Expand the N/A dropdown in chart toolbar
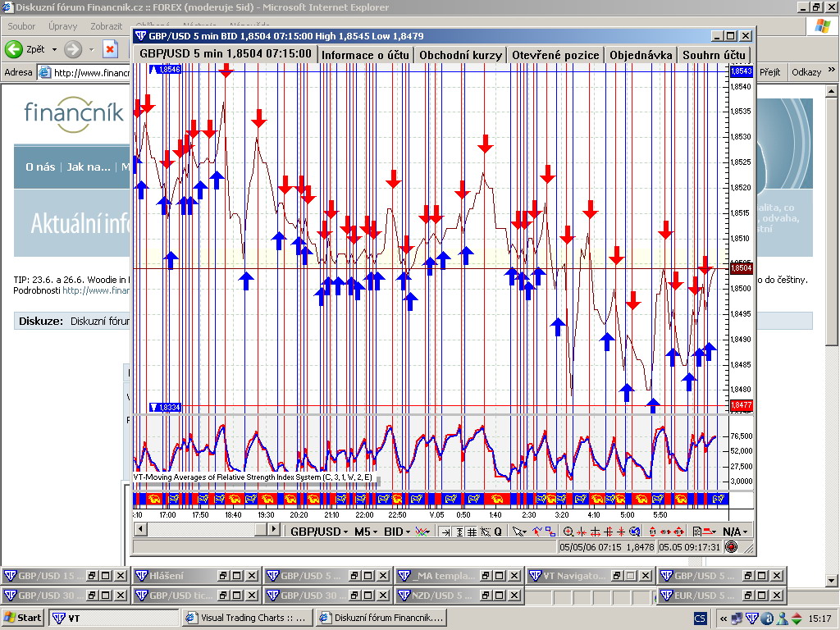 coord(736,532)
